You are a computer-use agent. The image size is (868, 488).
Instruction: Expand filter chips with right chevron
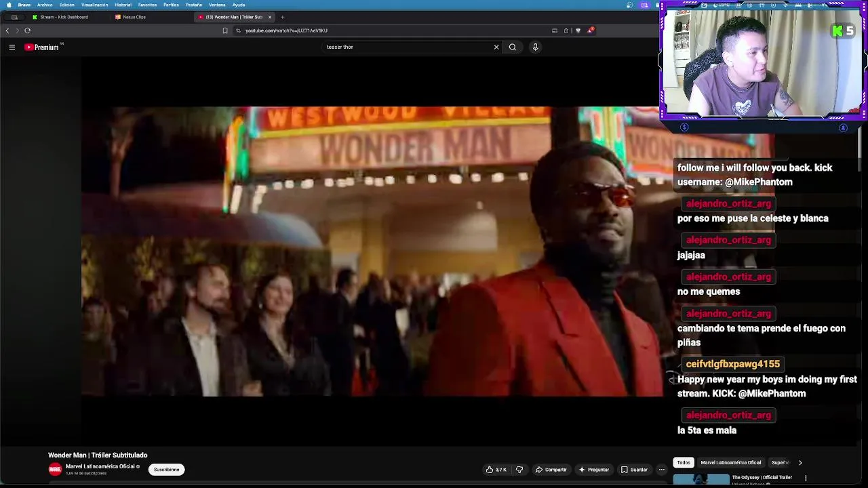(800, 463)
